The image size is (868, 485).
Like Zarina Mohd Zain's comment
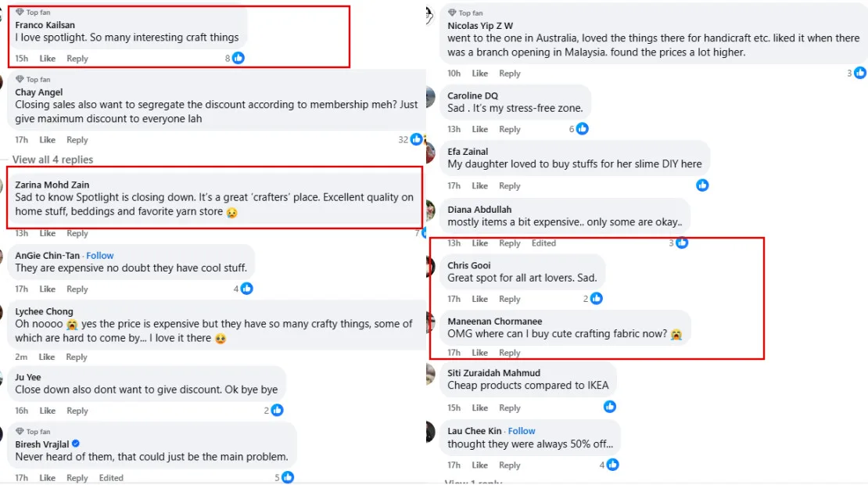coord(47,233)
